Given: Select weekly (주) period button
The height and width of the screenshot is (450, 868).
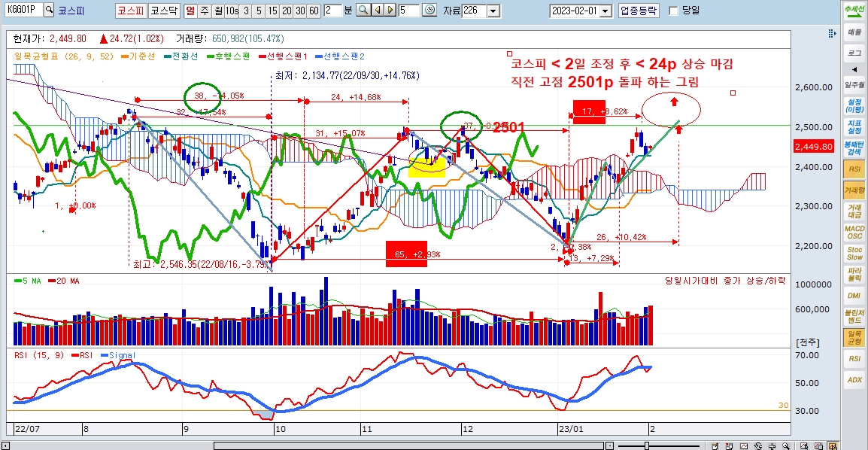Looking at the screenshot, I should pyautogui.click(x=205, y=11).
